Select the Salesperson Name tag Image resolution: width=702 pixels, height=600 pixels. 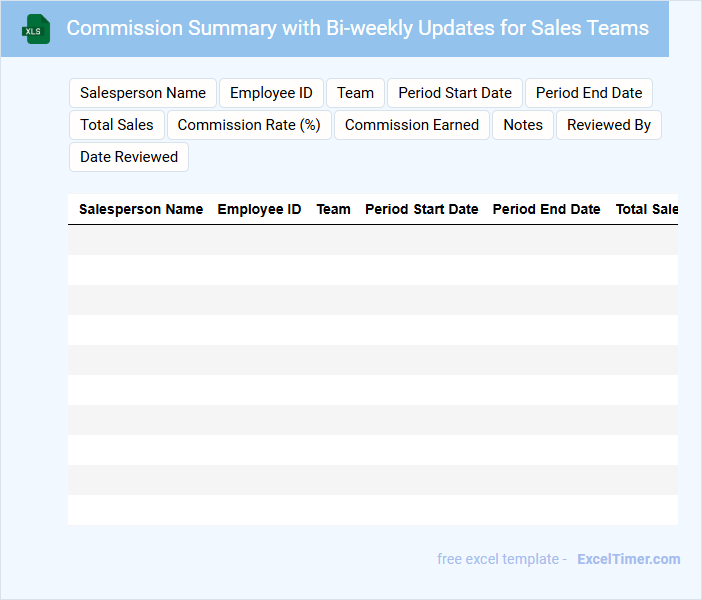click(143, 93)
